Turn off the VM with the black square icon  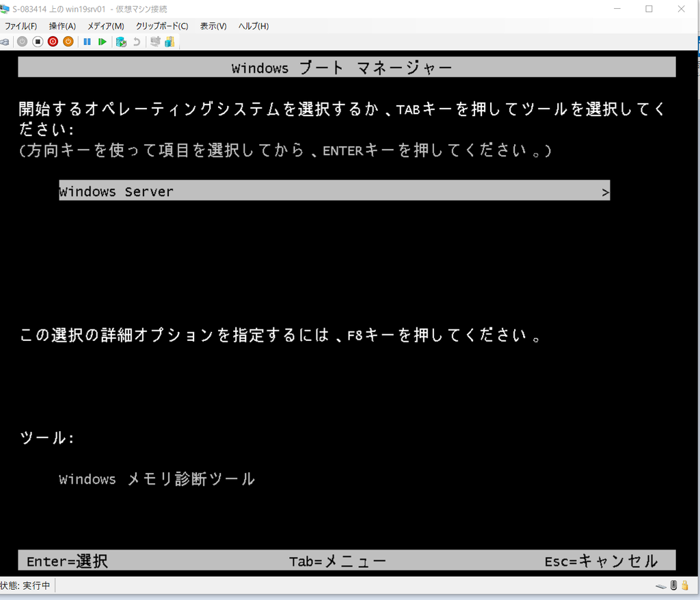pos(38,42)
